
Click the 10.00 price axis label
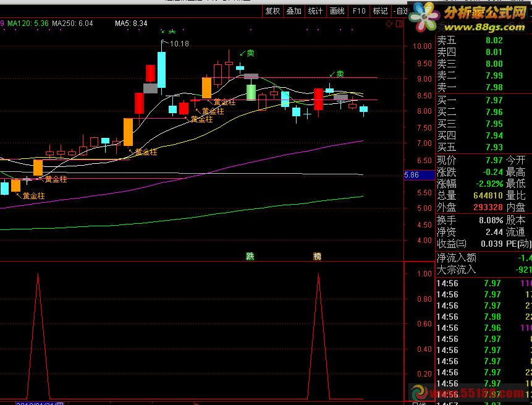422,46
